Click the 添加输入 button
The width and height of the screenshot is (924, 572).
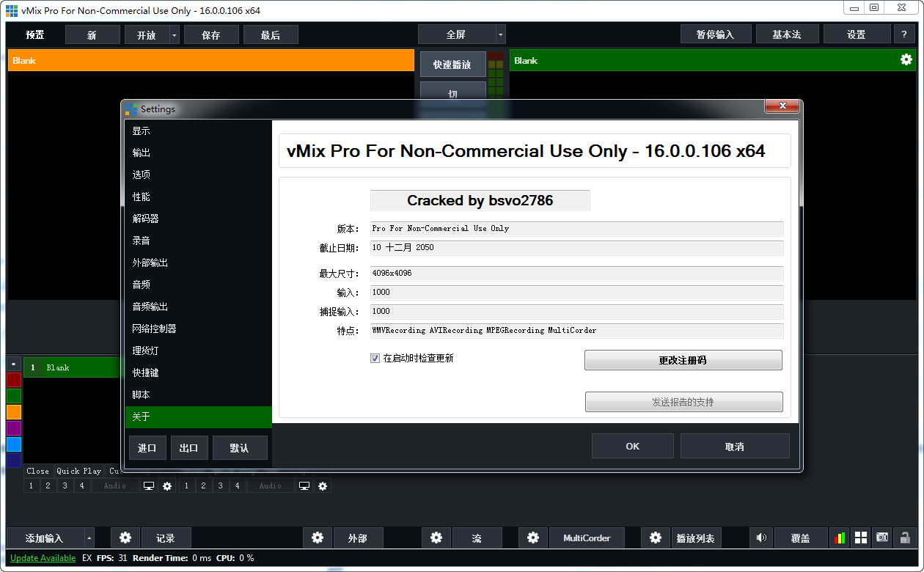(x=45, y=538)
